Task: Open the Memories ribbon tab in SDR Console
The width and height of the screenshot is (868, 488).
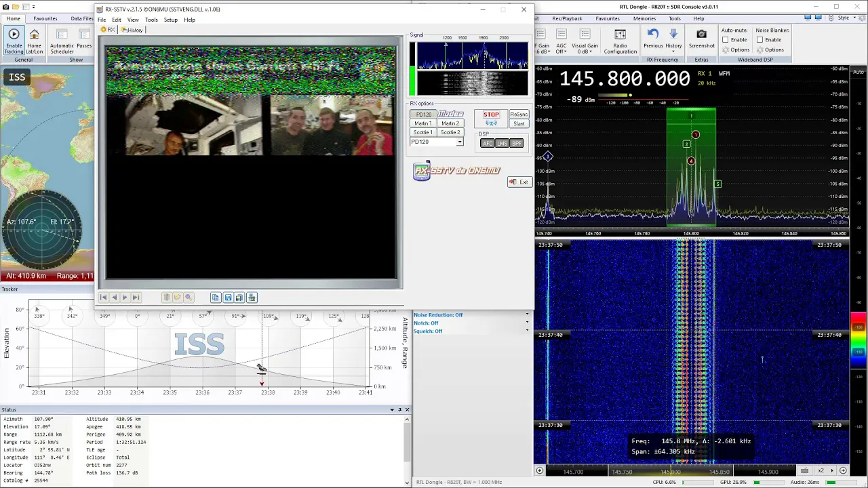Action: [x=644, y=18]
